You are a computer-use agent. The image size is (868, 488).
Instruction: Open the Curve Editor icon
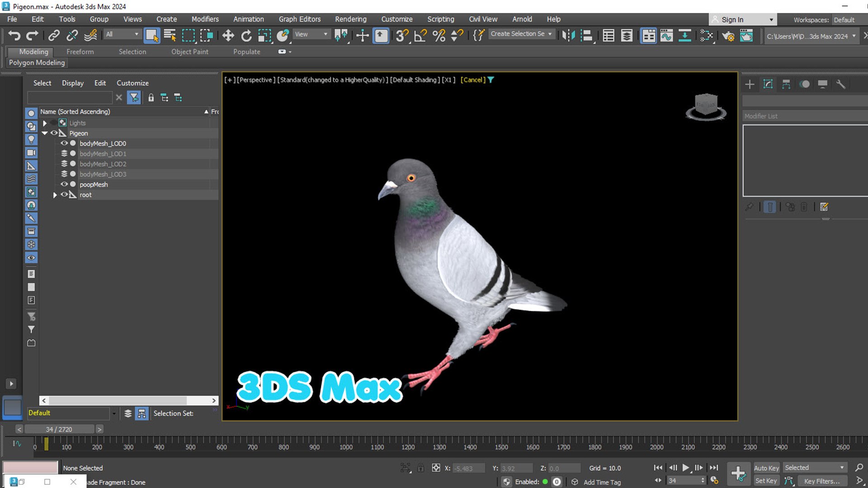666,35
